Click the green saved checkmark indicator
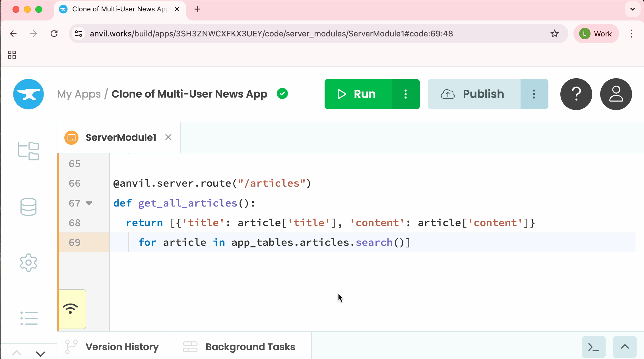The height and width of the screenshot is (359, 644). click(282, 94)
